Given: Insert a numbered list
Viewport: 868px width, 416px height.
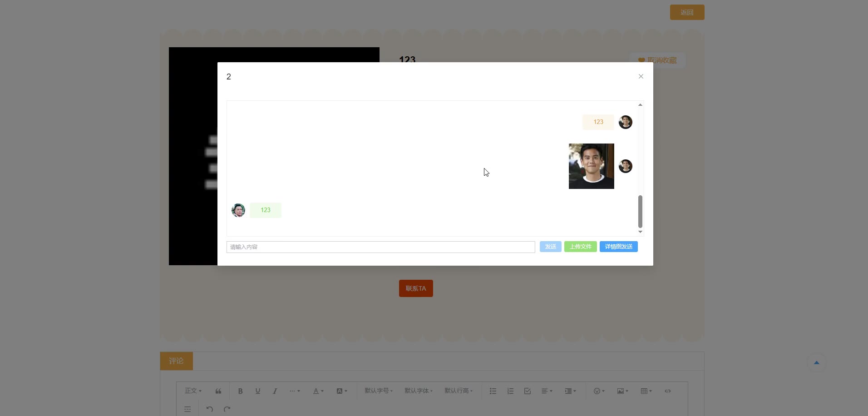Looking at the screenshot, I should point(510,391).
